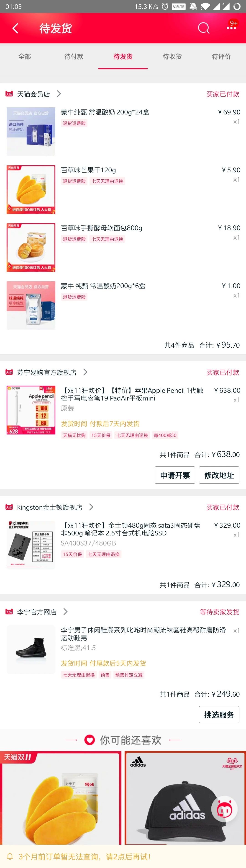Tap the Tmall logo beside 天猫会员店
The height and width of the screenshot is (868, 246).
9,94
